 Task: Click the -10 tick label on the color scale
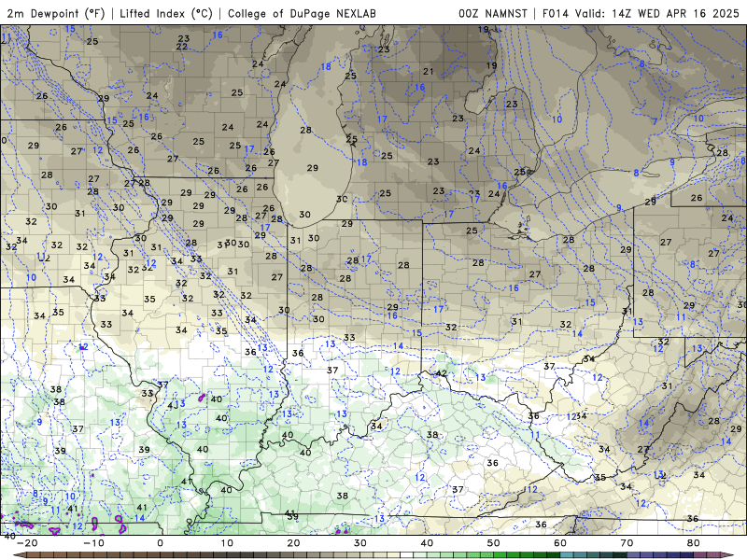(93, 543)
